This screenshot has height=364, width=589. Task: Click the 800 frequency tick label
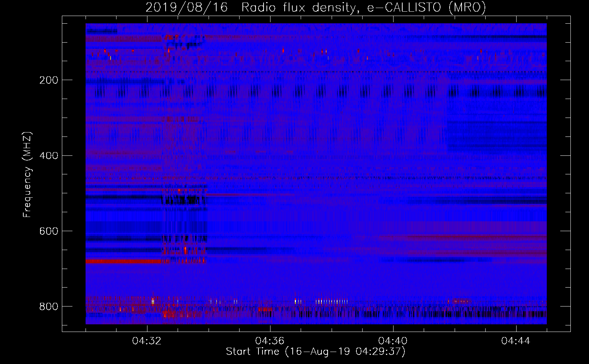pos(48,306)
